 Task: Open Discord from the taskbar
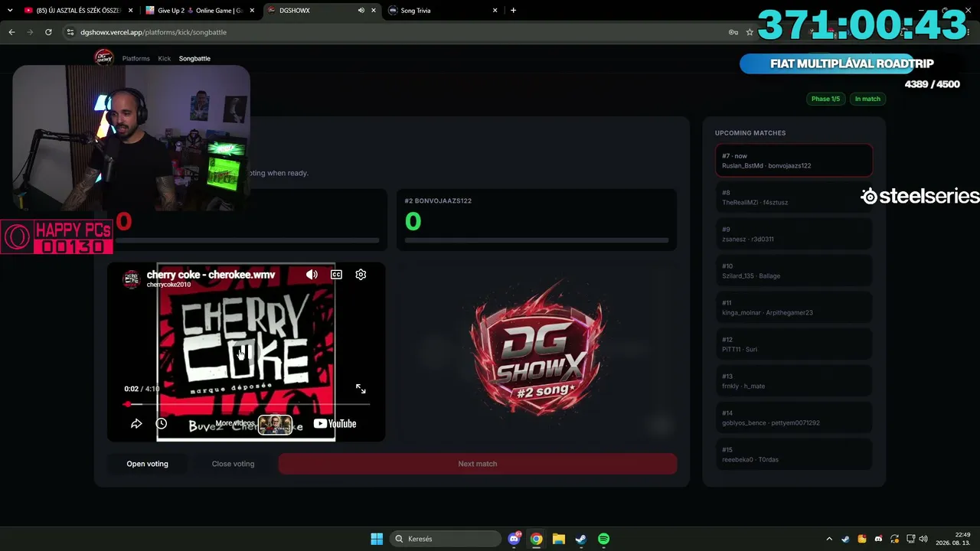514,539
